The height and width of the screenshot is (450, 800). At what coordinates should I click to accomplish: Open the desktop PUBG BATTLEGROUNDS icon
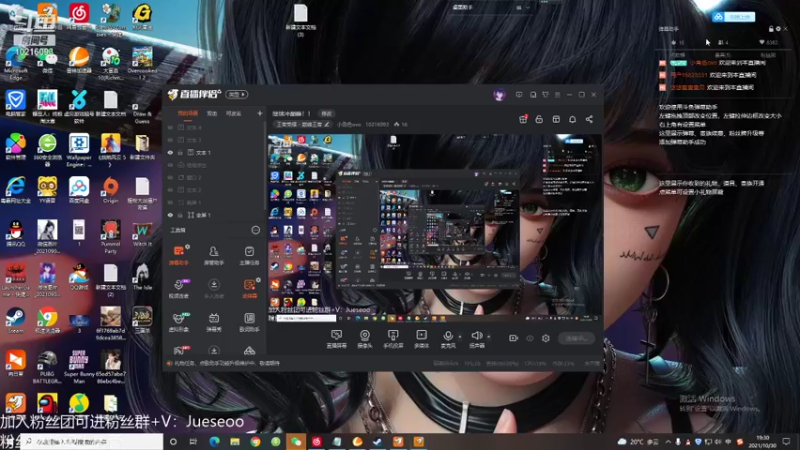tap(47, 367)
